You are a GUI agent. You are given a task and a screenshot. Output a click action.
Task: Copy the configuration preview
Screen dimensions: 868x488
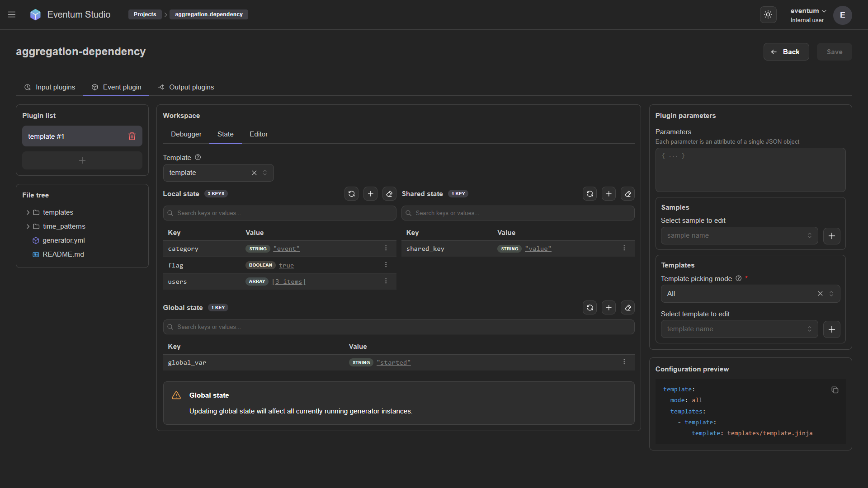pos(835,389)
